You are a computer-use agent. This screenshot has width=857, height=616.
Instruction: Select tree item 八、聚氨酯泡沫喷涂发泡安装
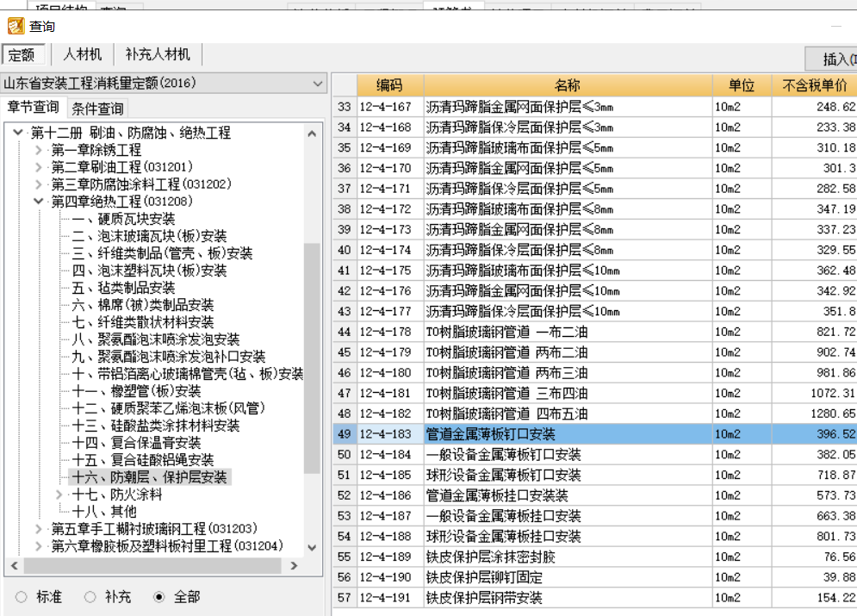(156, 339)
